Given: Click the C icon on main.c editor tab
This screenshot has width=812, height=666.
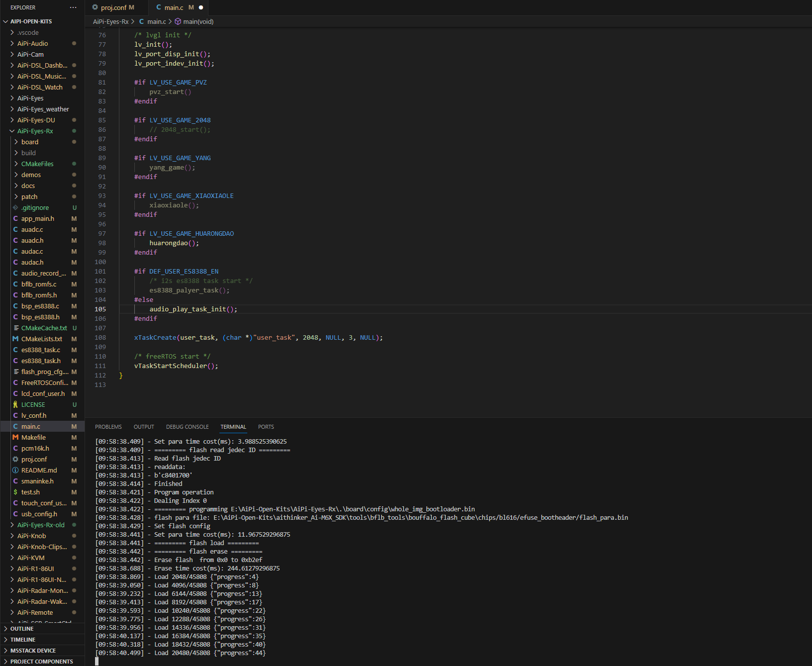Looking at the screenshot, I should [x=159, y=7].
